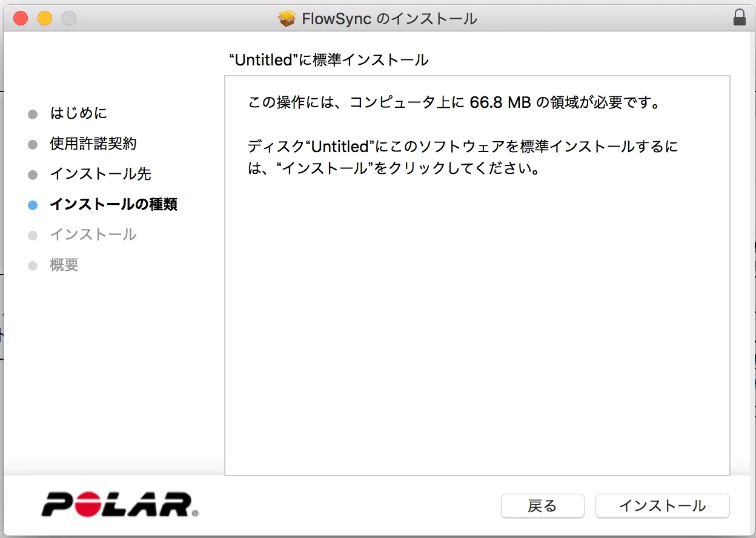Click the 66.8 MB space requirement text
This screenshot has width=756, height=538.
pos(500,102)
